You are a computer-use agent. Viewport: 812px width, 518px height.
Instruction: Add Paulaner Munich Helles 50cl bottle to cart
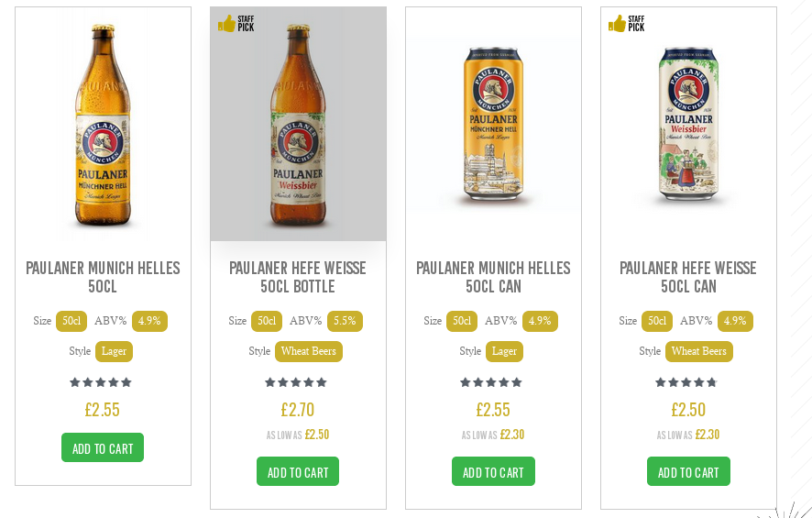point(103,448)
